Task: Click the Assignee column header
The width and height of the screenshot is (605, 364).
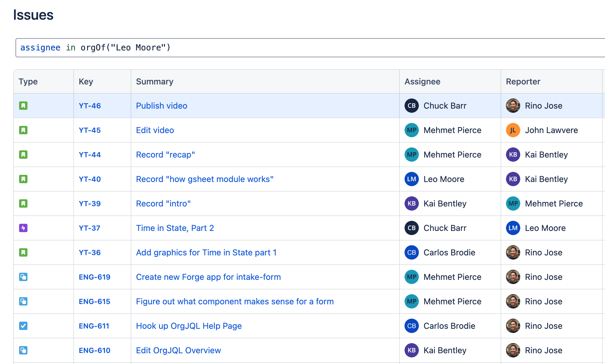Action: pyautogui.click(x=422, y=81)
